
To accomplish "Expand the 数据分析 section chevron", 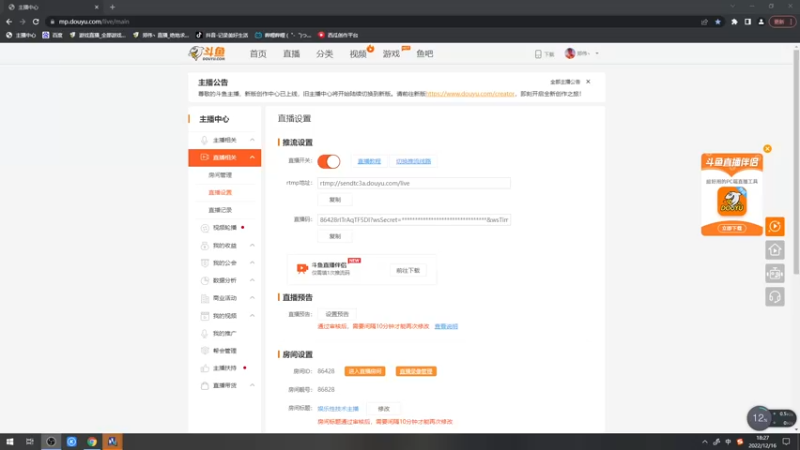I will pyautogui.click(x=252, y=280).
